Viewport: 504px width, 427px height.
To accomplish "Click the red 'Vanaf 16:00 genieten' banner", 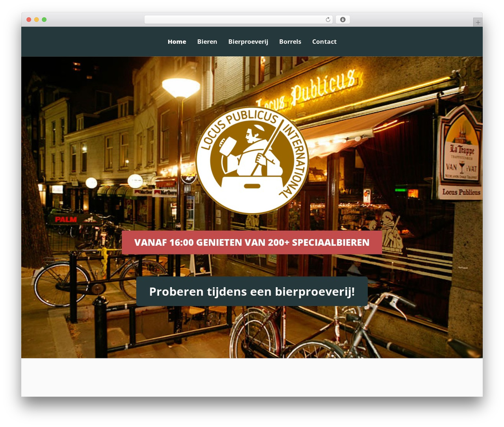I will click(x=252, y=242).
